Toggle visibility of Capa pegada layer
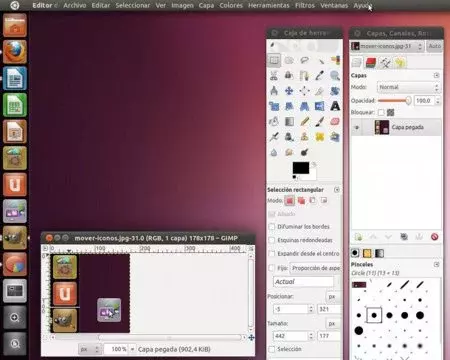Screen dimensions: 450x360 click(357, 127)
